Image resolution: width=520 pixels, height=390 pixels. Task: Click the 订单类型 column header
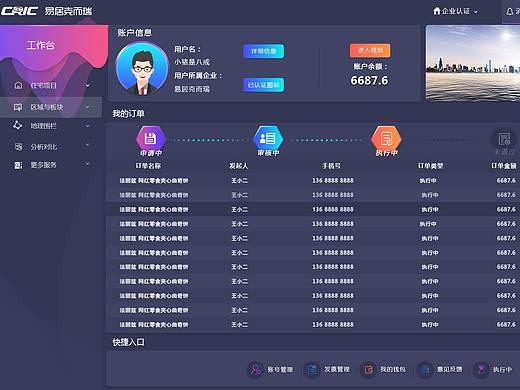[x=430, y=166]
